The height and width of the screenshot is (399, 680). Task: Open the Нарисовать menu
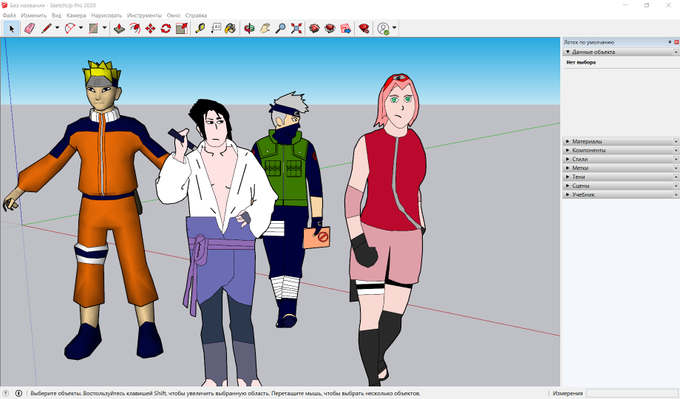[106, 15]
